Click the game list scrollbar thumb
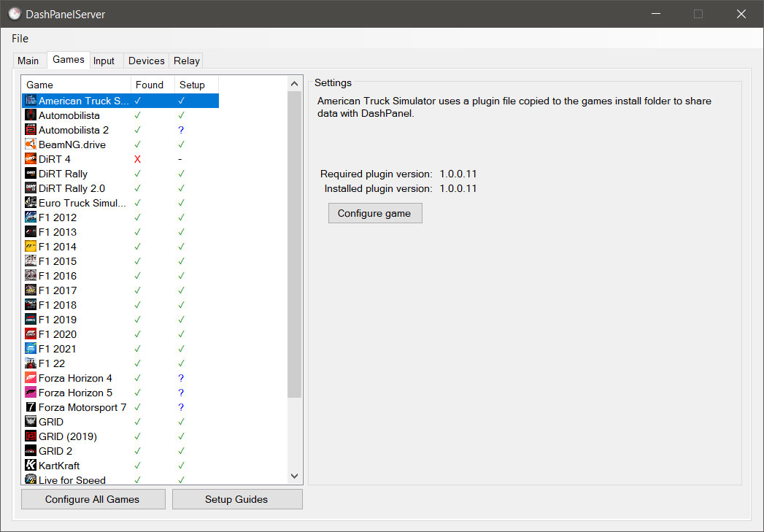This screenshot has width=764, height=532. [294, 244]
